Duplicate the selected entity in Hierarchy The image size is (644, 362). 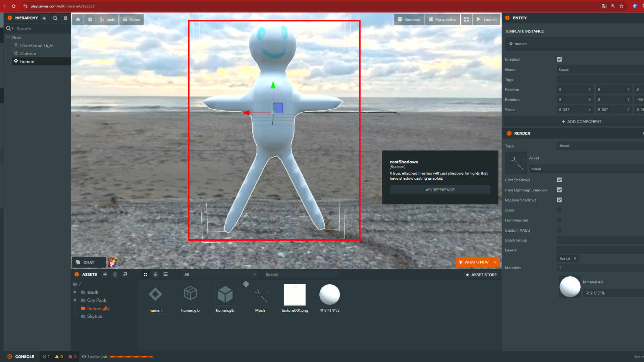tap(55, 18)
